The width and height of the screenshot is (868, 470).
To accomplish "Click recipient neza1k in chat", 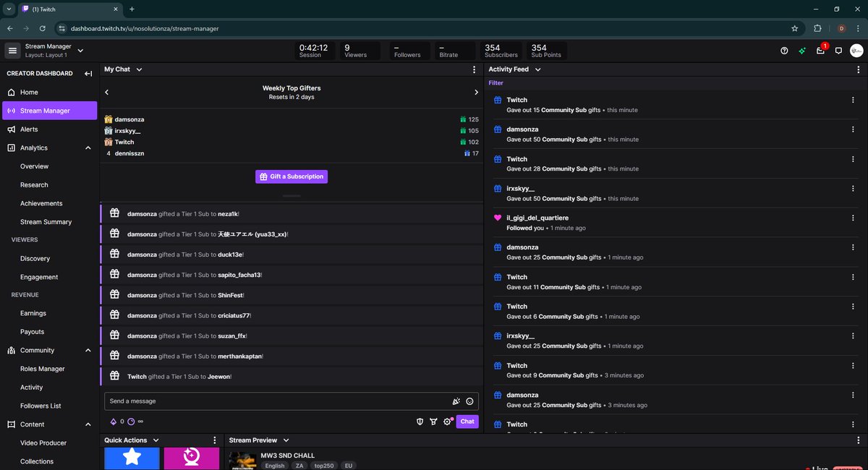I will click(x=227, y=214).
